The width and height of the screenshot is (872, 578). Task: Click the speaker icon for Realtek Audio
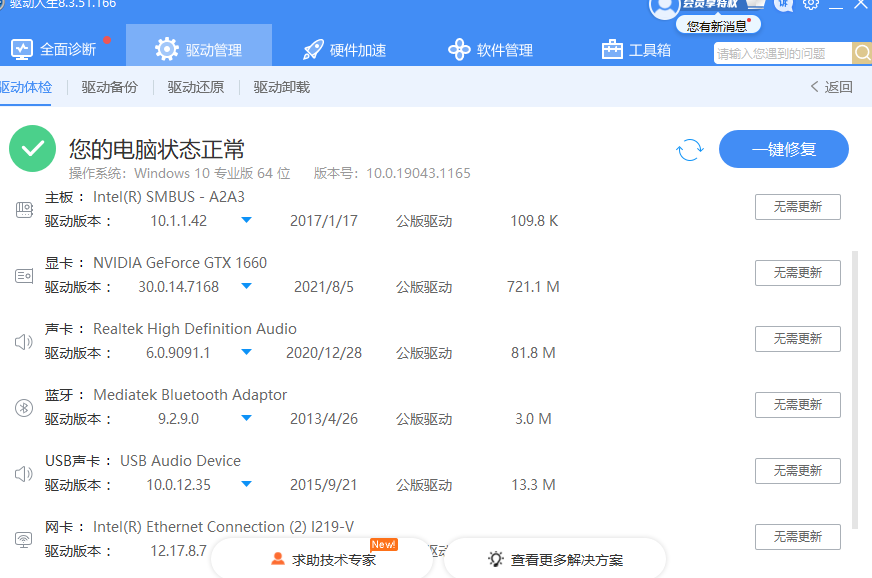(x=23, y=342)
